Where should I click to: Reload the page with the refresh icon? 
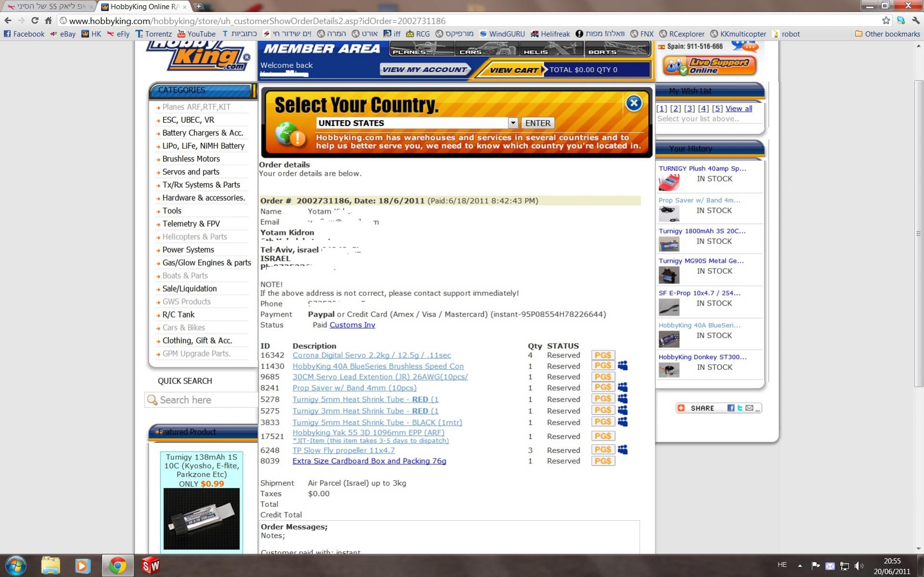(x=35, y=21)
